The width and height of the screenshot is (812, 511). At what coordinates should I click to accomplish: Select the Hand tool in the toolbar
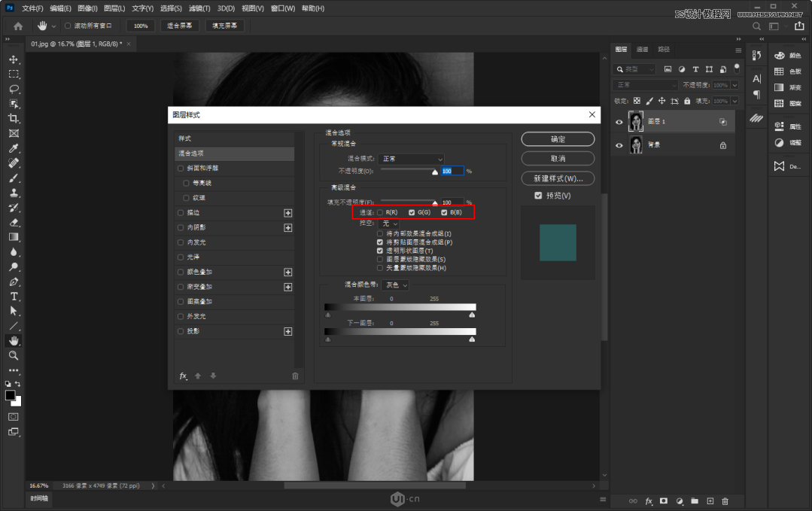coord(14,339)
